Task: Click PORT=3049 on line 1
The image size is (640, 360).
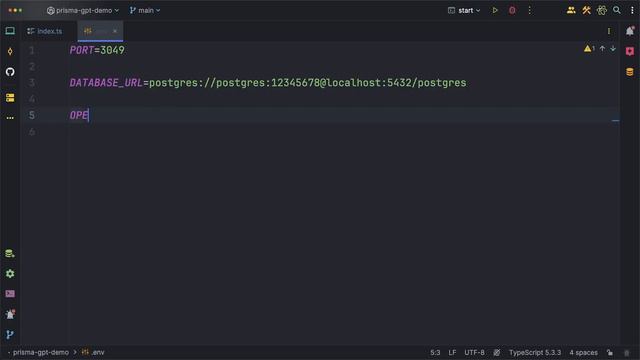Action: (x=97, y=50)
